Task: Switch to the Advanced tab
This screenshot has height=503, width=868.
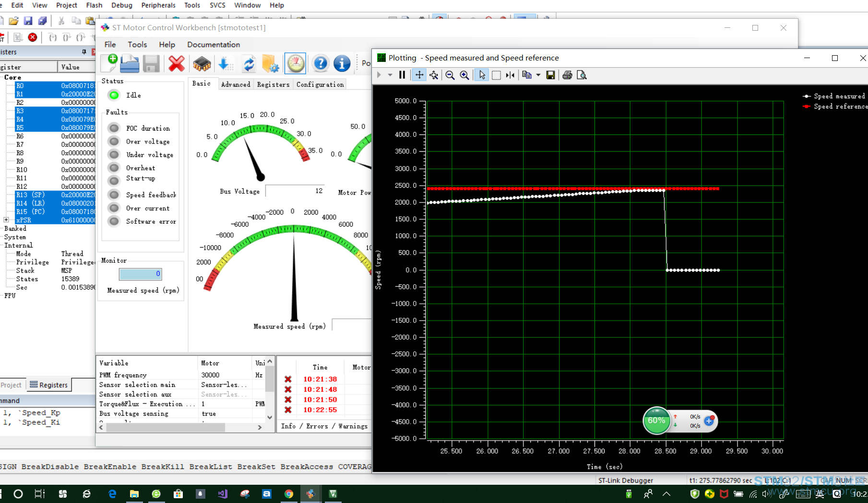Action: [236, 84]
